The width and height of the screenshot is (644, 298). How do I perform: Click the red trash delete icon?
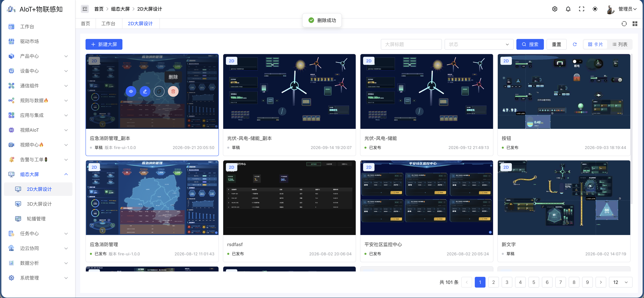click(x=173, y=91)
